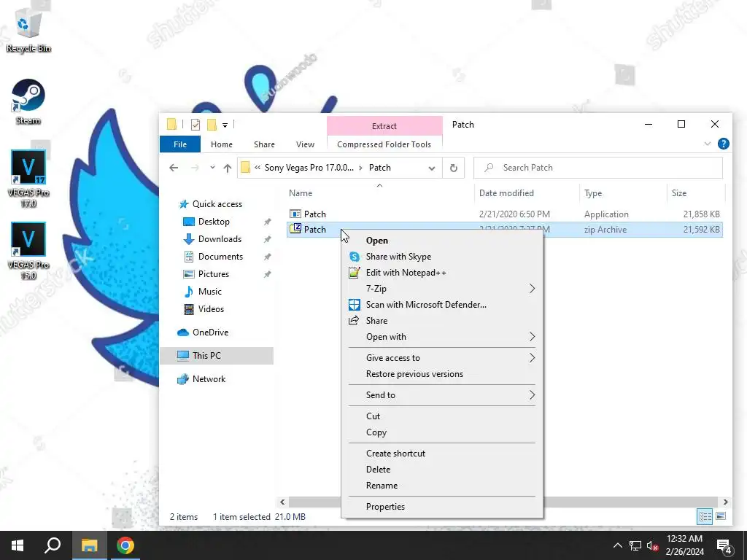
Task: Open Videos in navigation pane
Action: pos(211,309)
